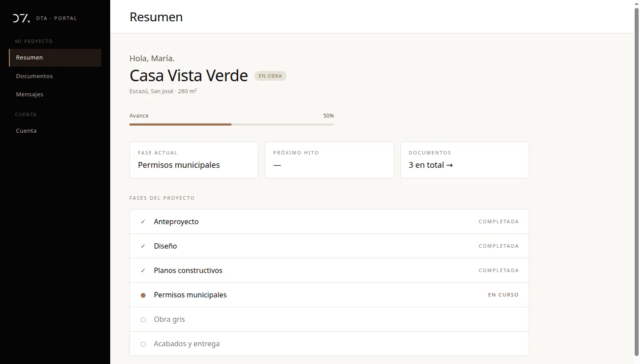Click the Fase actual card
Image resolution: width=640 pixels, height=364 pixels.
(x=194, y=160)
